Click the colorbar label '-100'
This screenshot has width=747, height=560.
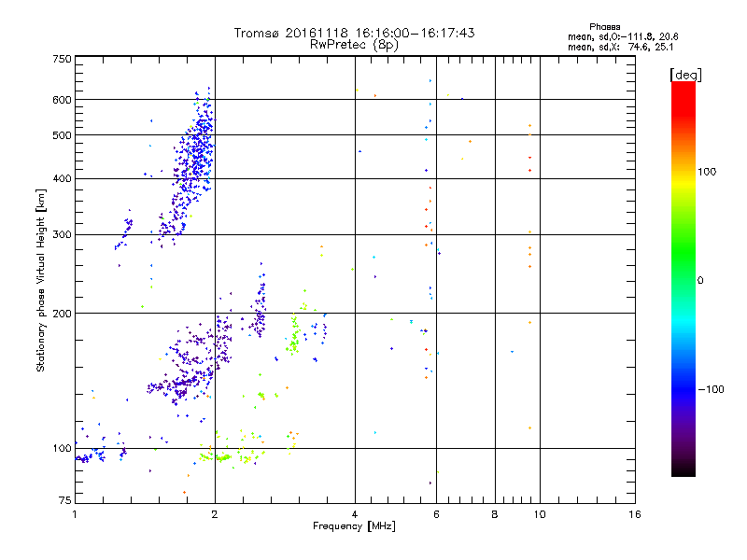[711, 389]
